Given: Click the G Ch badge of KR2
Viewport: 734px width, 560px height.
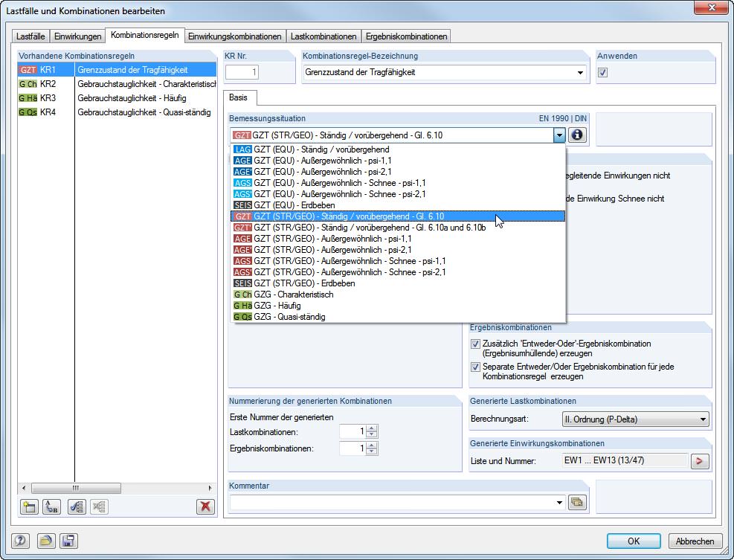Looking at the screenshot, I should 28,84.
